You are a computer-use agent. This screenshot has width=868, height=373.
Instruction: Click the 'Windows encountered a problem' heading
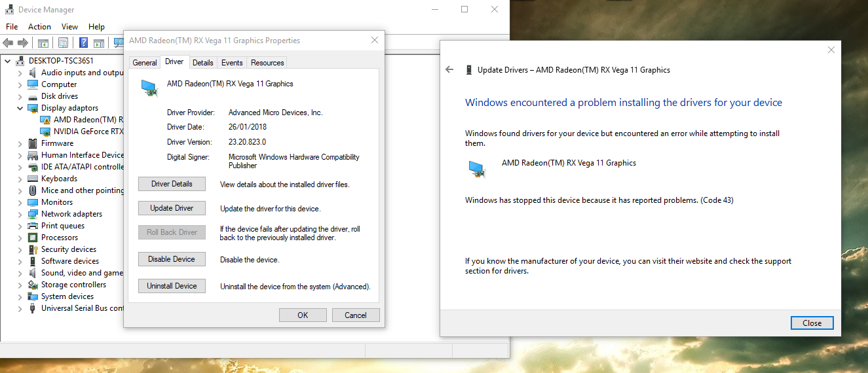624,103
